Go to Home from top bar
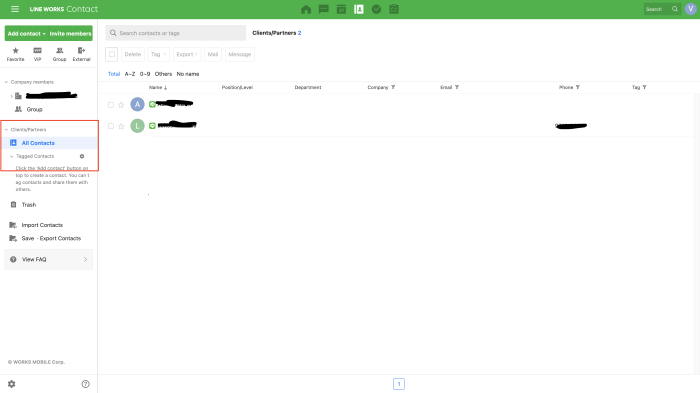Image resolution: width=700 pixels, height=393 pixels. pos(306,9)
